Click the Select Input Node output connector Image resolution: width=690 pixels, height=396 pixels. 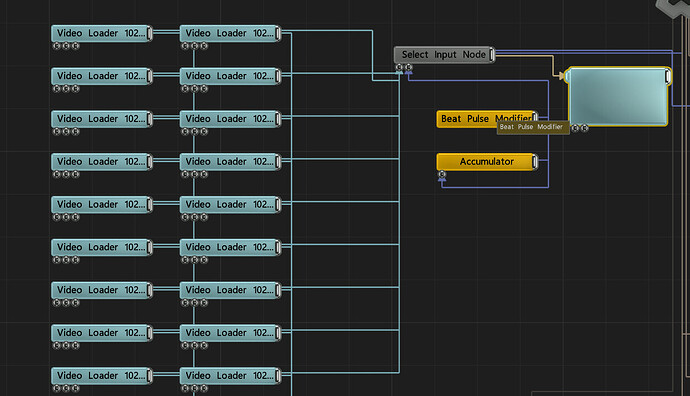[492, 55]
